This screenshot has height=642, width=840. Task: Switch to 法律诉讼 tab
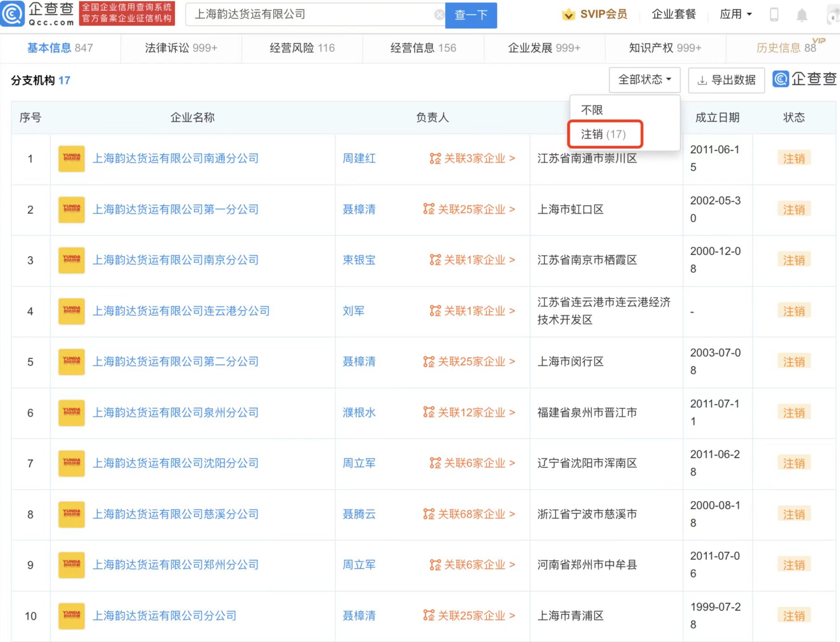[x=181, y=48]
